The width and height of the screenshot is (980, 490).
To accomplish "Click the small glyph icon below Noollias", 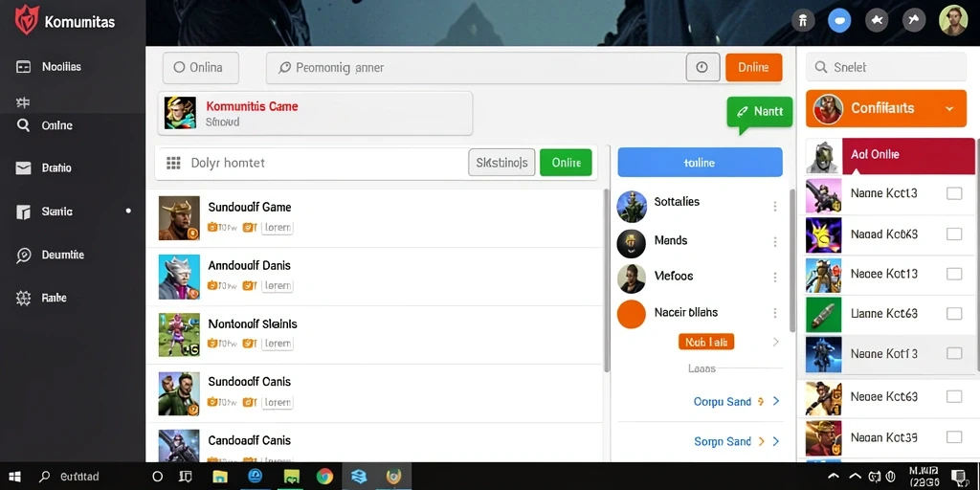I will [23, 102].
